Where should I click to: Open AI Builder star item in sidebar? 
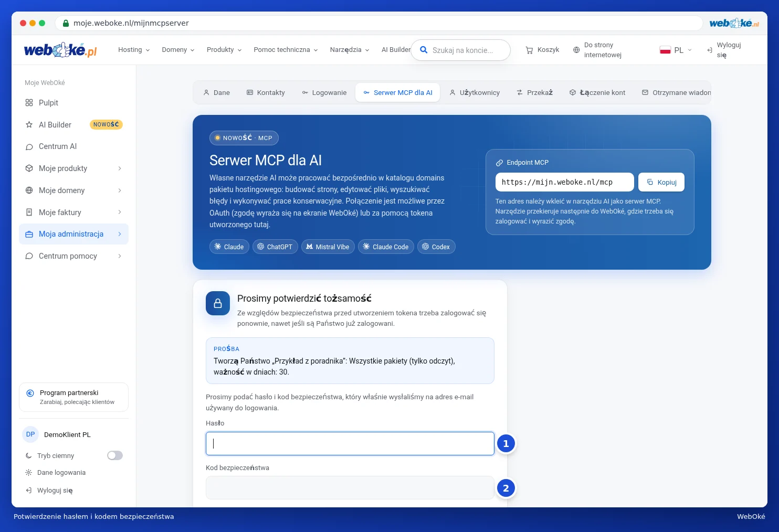(x=73, y=125)
